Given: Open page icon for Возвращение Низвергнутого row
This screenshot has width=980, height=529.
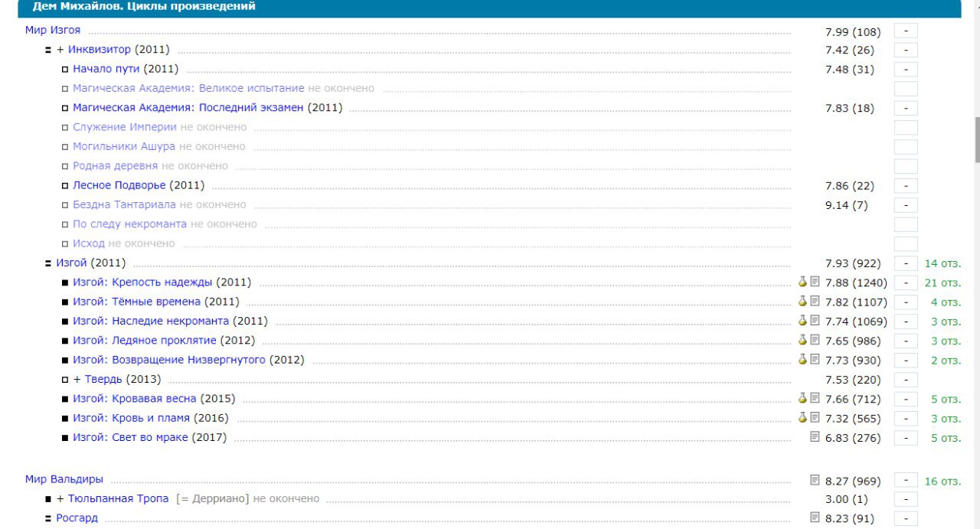Looking at the screenshot, I should [x=815, y=360].
